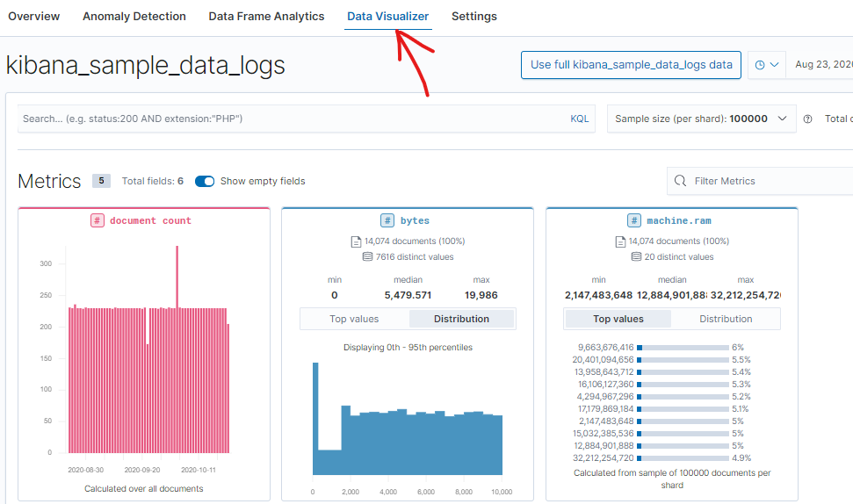Click 'Calculated over all documents' caption
The image size is (853, 504).
pyautogui.click(x=143, y=489)
